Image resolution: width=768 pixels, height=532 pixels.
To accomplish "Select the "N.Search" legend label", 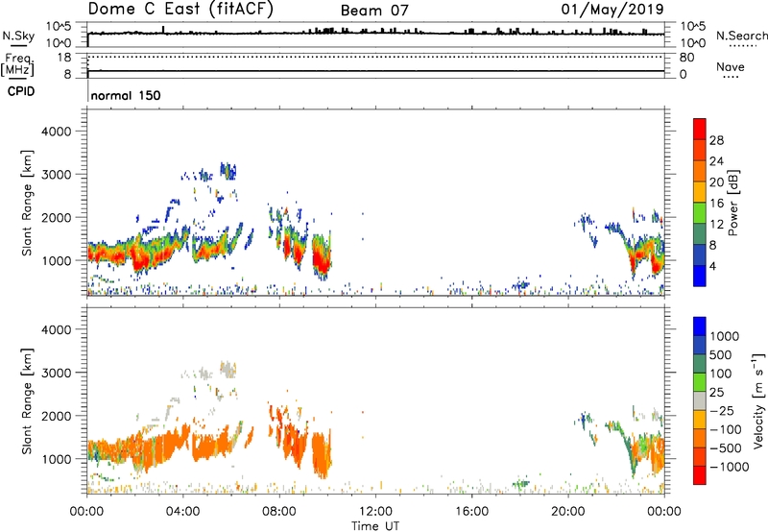I will pyautogui.click(x=741, y=36).
